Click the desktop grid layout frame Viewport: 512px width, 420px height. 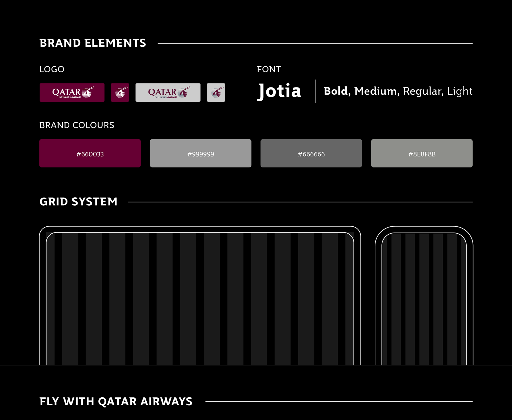(x=200, y=296)
